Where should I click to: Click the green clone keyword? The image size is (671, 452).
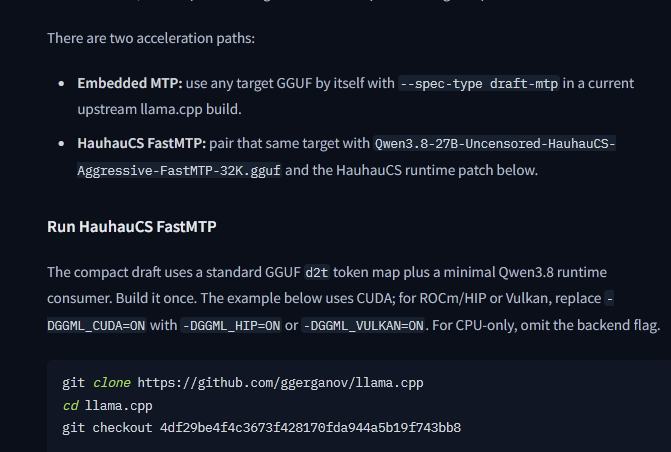(112, 383)
